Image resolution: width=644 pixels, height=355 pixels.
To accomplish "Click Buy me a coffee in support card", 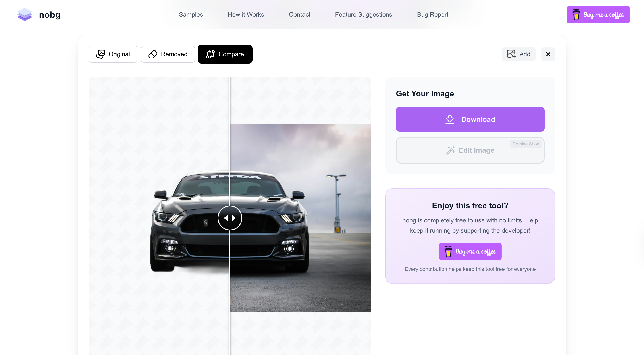I will [470, 251].
